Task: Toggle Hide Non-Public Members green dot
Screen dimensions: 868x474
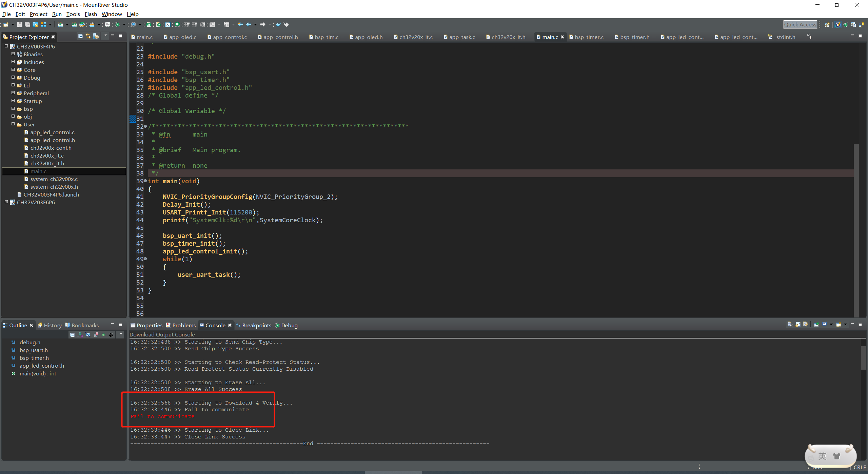Action: tap(103, 335)
